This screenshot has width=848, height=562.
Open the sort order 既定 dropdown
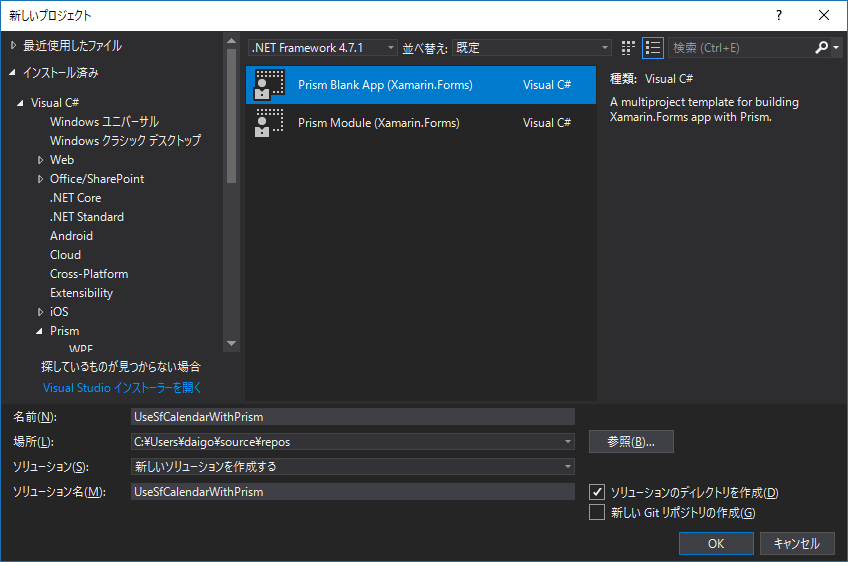(x=532, y=48)
